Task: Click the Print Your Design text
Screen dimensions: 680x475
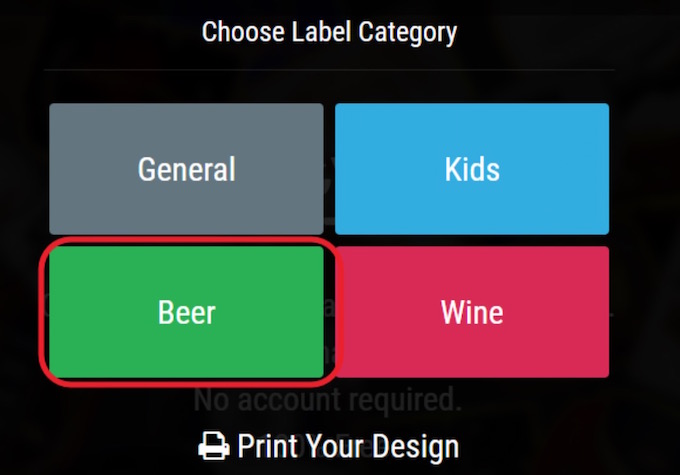Action: [x=347, y=447]
